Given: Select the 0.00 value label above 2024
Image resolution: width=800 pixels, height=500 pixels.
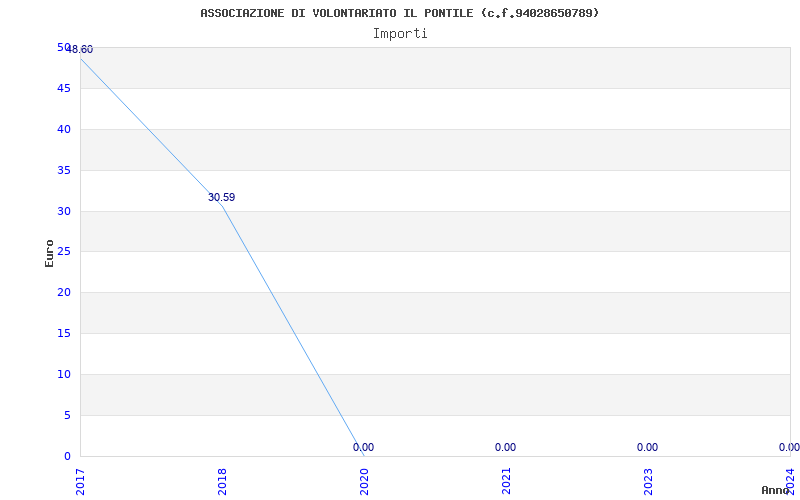Looking at the screenshot, I should coord(789,447).
